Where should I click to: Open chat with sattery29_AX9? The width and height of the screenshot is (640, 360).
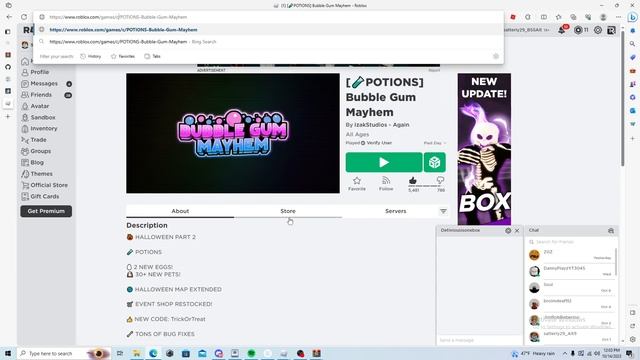coord(571,336)
